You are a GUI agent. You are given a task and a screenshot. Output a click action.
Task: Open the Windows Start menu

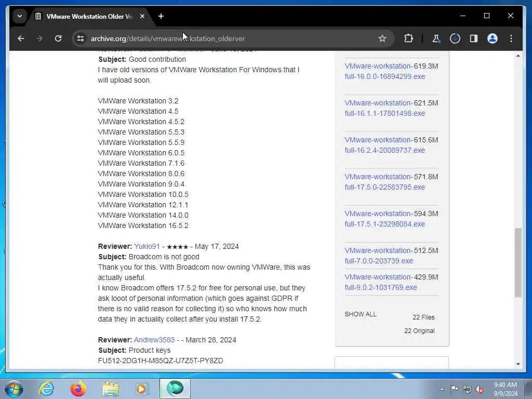pos(14,389)
